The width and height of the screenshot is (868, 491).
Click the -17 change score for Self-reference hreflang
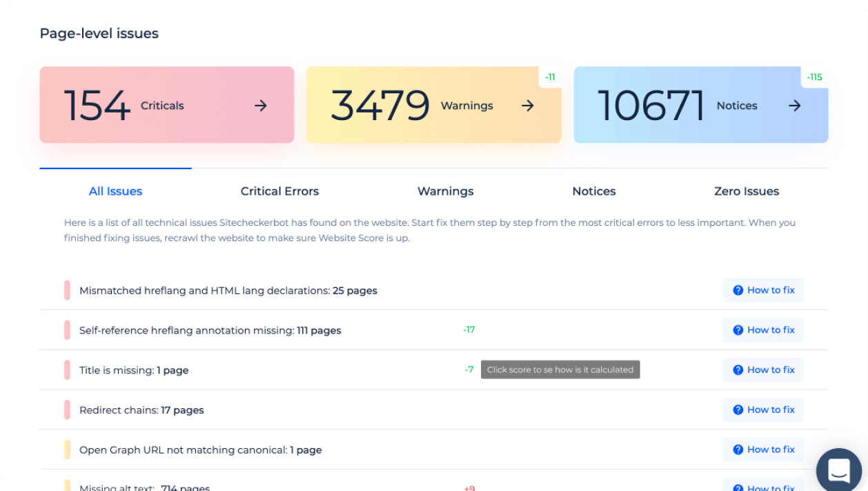(469, 330)
